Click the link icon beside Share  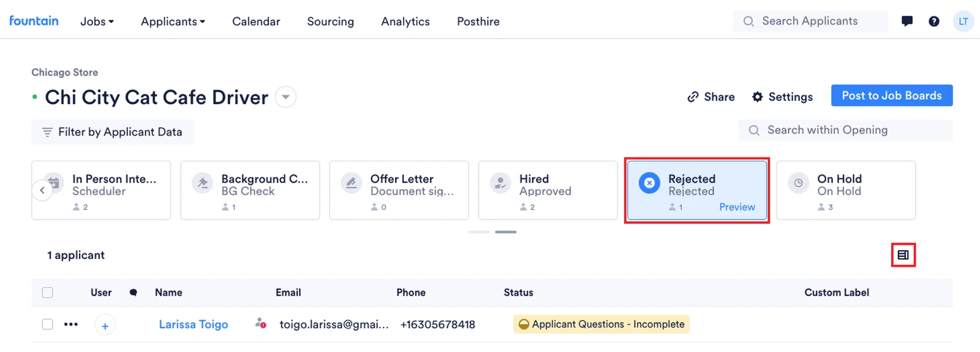point(693,97)
